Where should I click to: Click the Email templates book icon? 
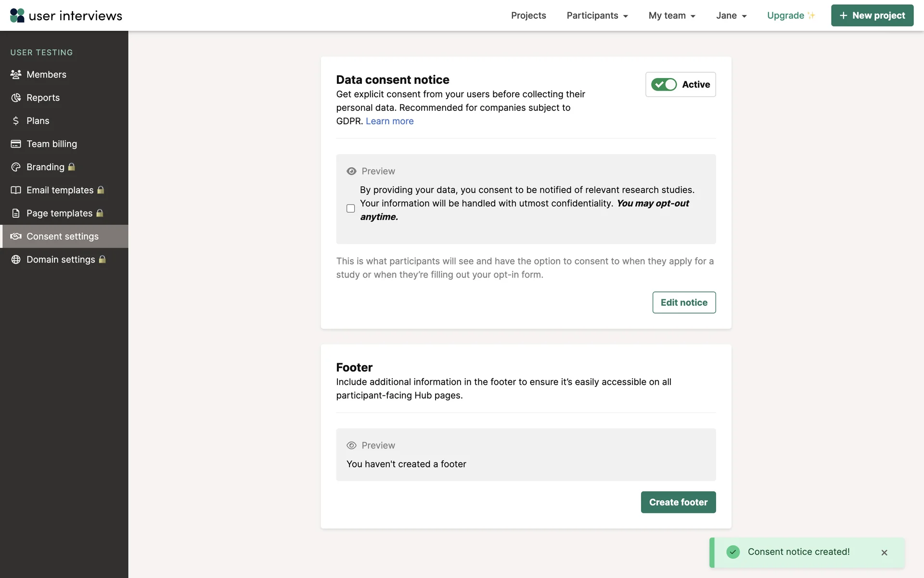coord(16,190)
